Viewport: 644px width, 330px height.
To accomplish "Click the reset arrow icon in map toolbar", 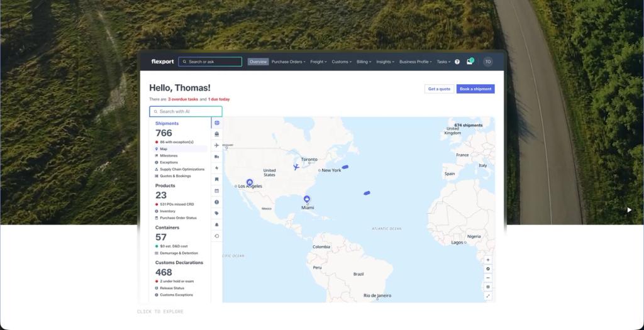I will coord(217,236).
